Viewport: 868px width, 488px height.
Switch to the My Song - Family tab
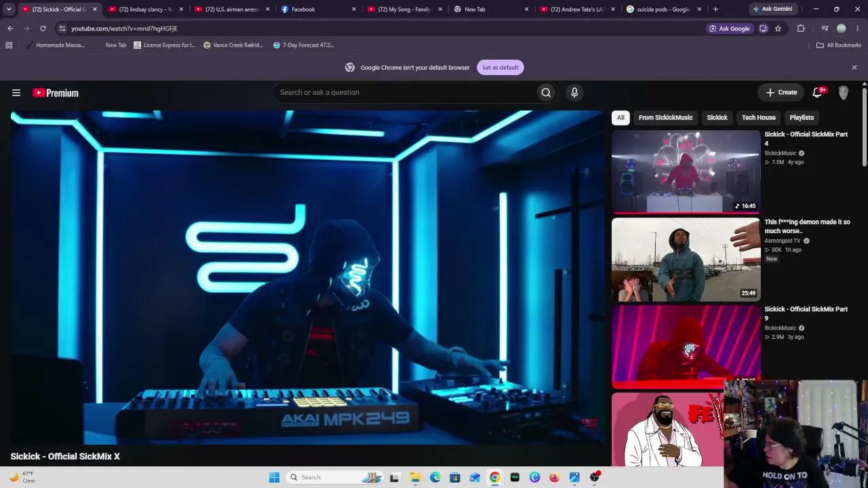tap(404, 9)
